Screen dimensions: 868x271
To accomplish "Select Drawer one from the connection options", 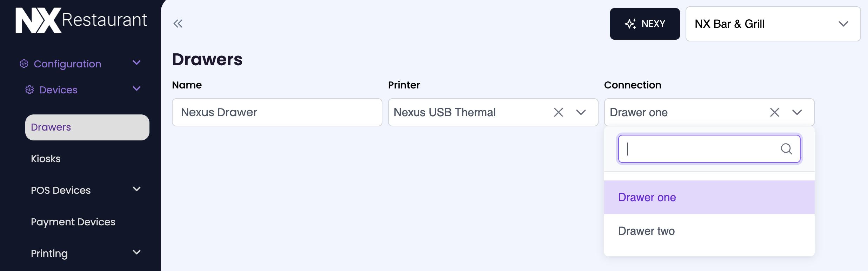I will coord(647,197).
